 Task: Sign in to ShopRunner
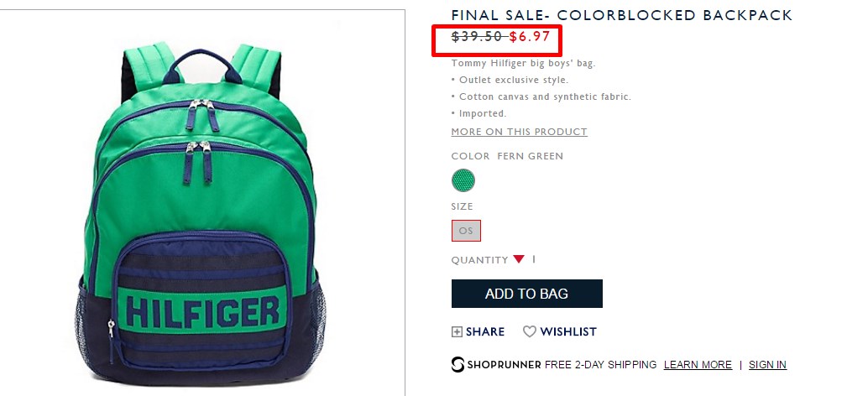tap(767, 365)
